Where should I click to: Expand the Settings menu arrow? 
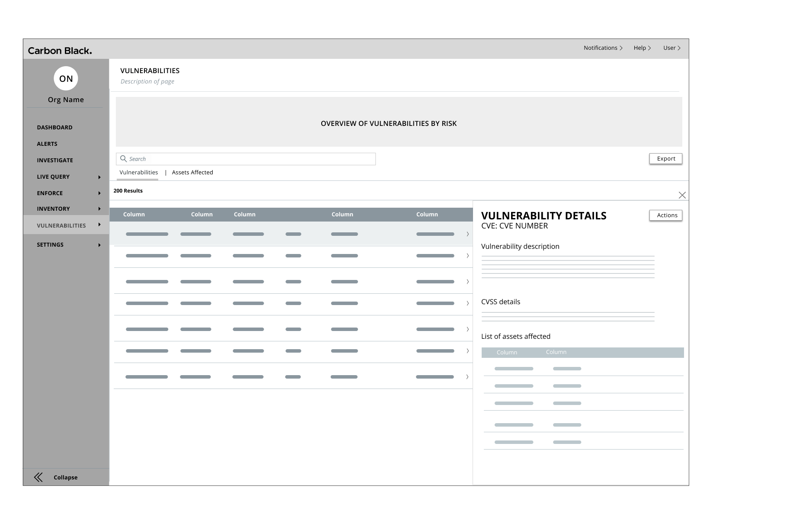[x=99, y=245]
